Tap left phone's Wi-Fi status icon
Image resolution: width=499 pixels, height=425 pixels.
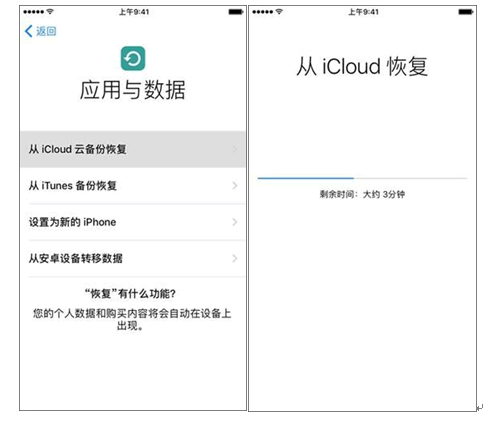(50, 12)
